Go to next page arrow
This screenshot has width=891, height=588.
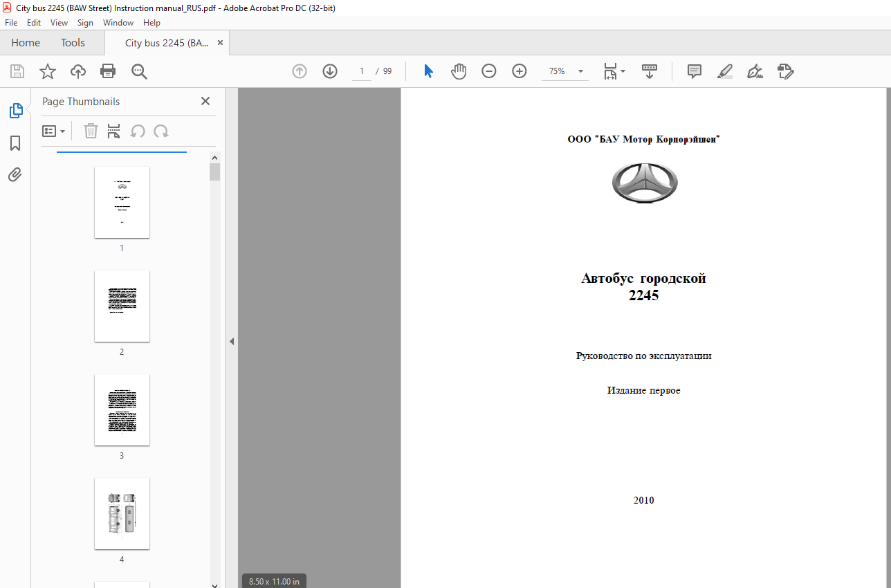click(x=329, y=71)
